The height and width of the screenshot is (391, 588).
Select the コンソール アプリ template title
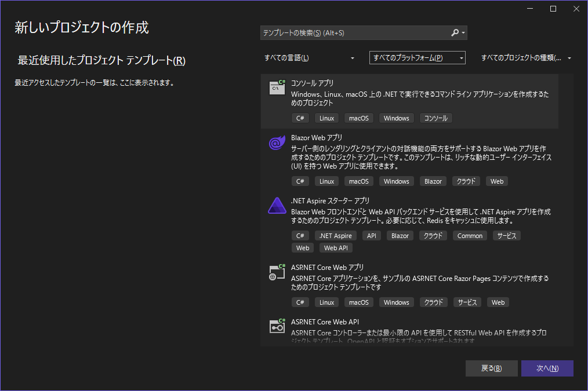point(312,83)
